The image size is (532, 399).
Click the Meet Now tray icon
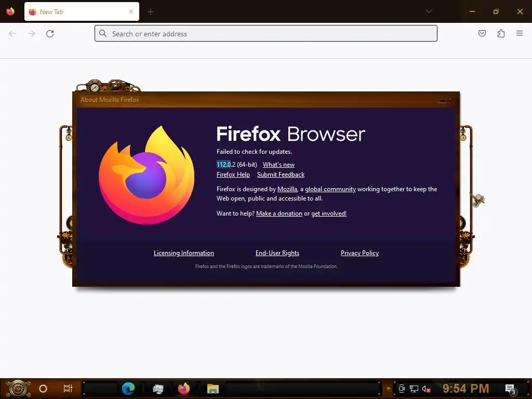pos(402,389)
